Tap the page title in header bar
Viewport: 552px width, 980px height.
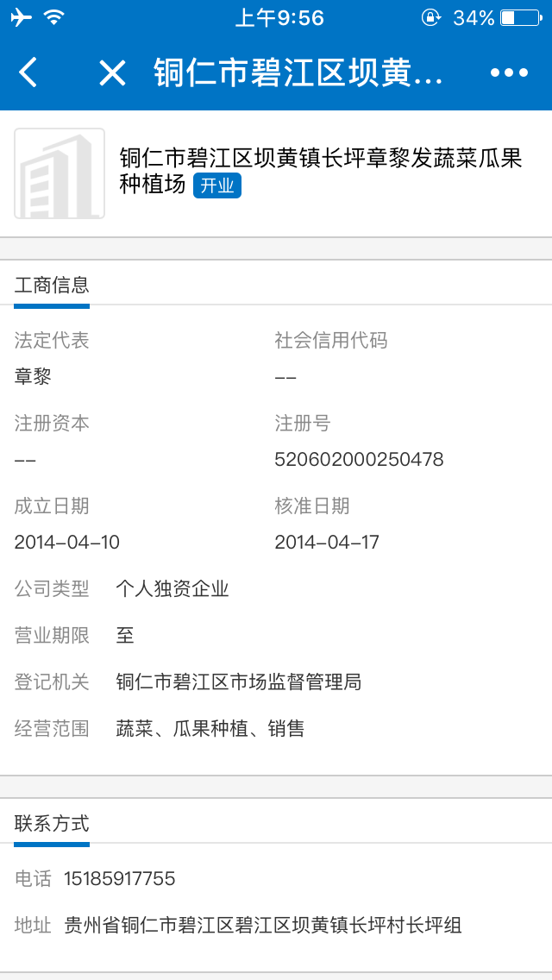pos(298,73)
